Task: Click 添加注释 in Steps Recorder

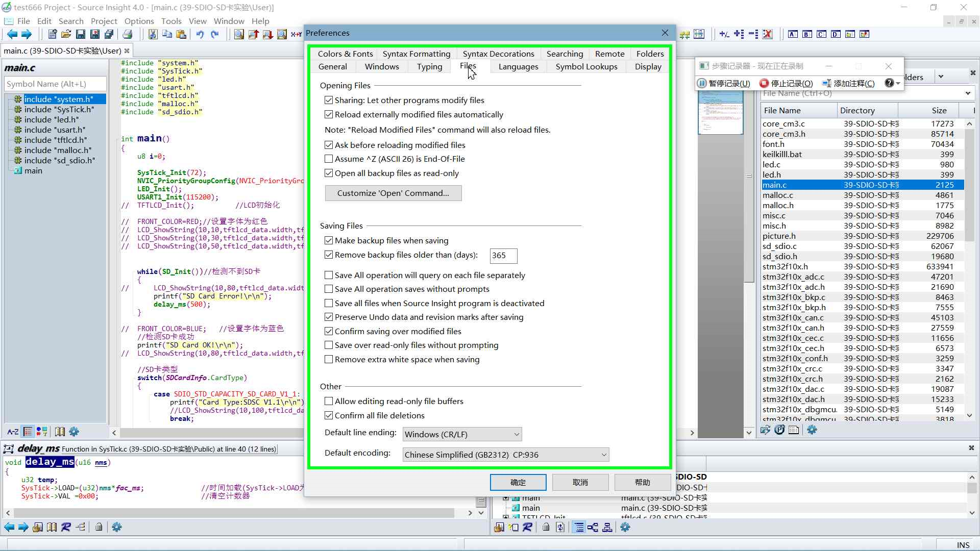Action: point(848,83)
